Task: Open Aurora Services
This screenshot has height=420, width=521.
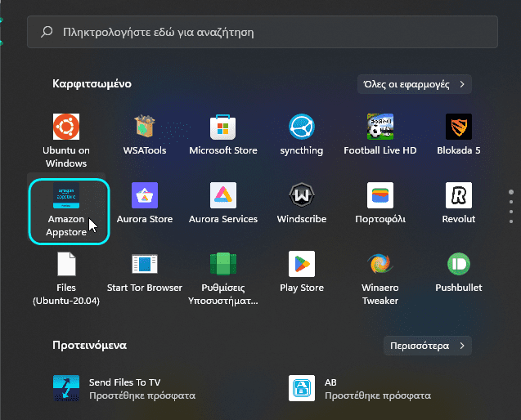Action: pyautogui.click(x=223, y=203)
